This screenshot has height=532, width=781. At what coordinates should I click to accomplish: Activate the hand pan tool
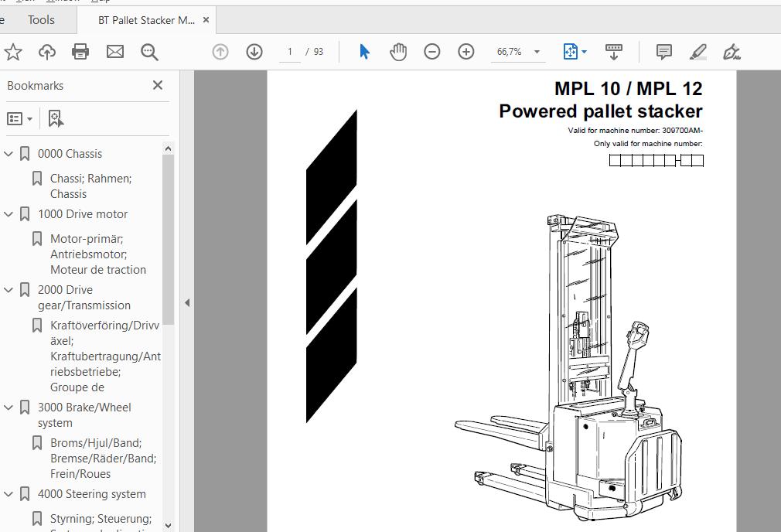(398, 52)
